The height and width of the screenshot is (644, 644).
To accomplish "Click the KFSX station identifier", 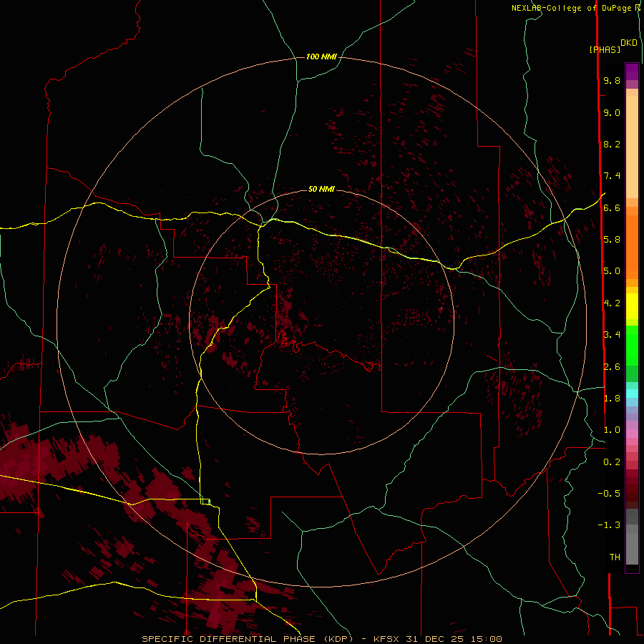I will click(387, 639).
